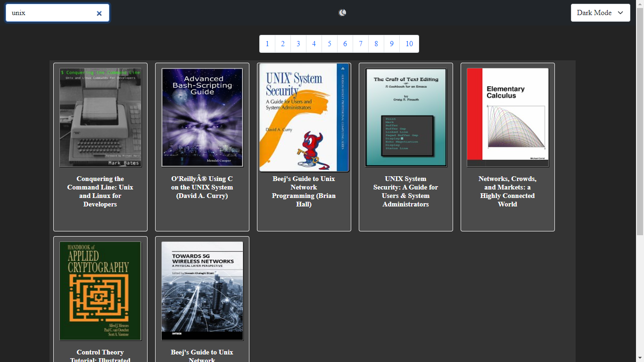
Task: Go to page 3
Action: point(298,44)
